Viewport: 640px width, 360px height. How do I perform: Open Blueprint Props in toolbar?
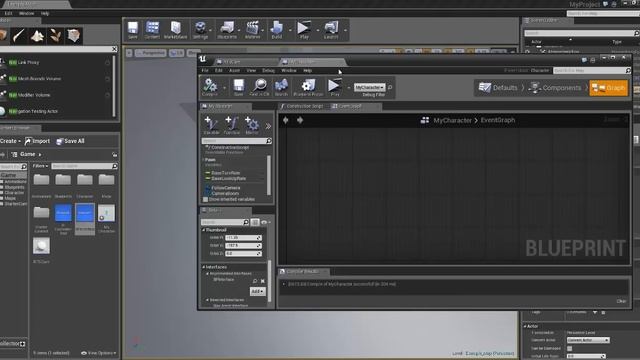308,87
